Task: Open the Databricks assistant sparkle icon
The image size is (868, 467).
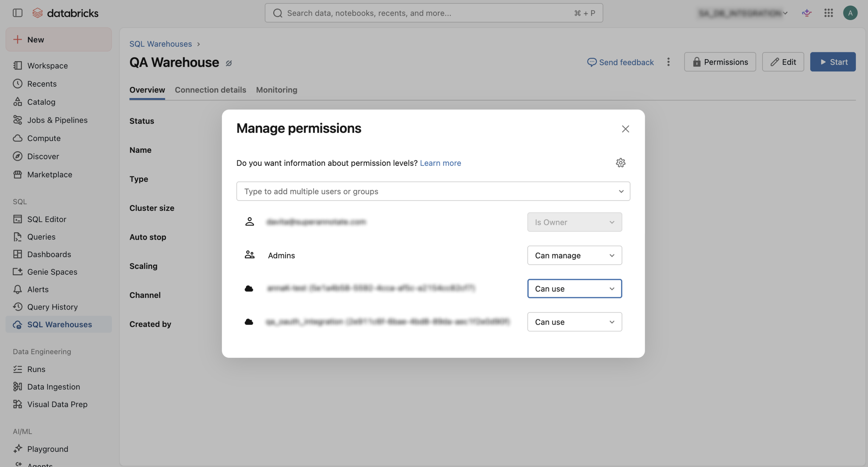Action: tap(807, 13)
